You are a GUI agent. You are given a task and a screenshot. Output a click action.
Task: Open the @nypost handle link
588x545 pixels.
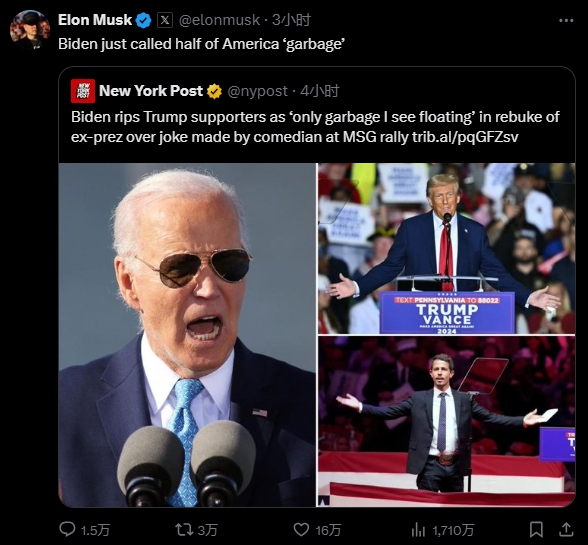coord(258,91)
